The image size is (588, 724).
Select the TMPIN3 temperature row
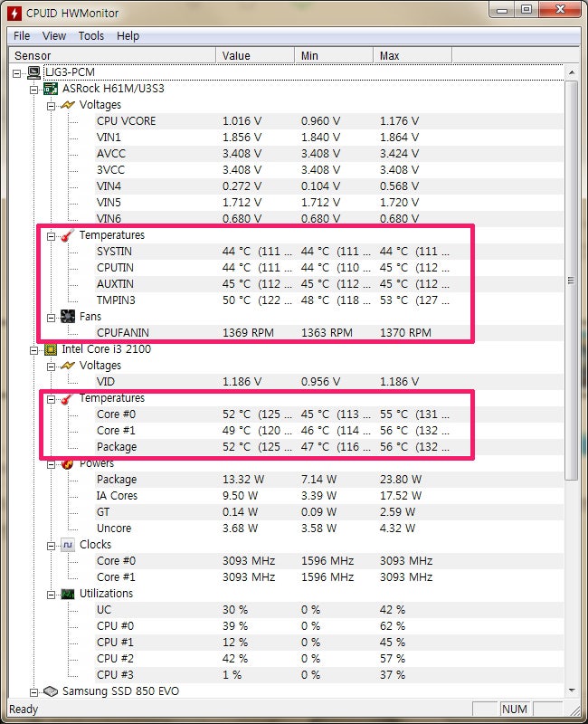(329, 300)
